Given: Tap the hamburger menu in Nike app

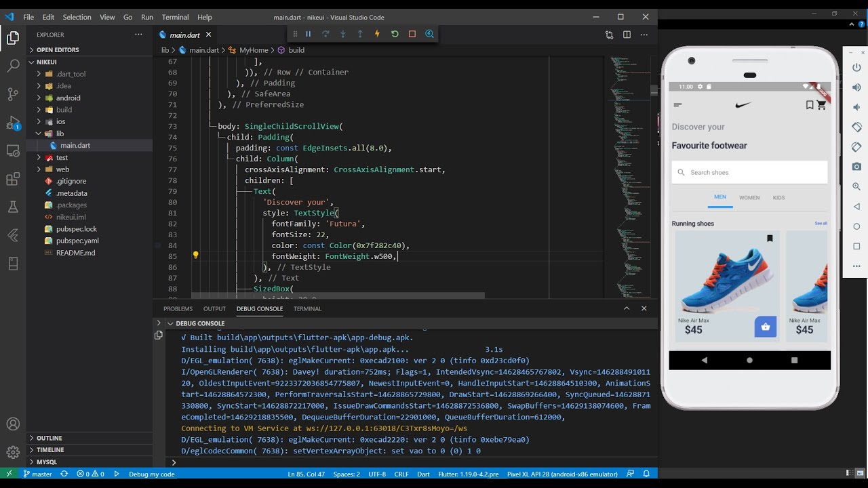Looking at the screenshot, I should click(x=677, y=105).
